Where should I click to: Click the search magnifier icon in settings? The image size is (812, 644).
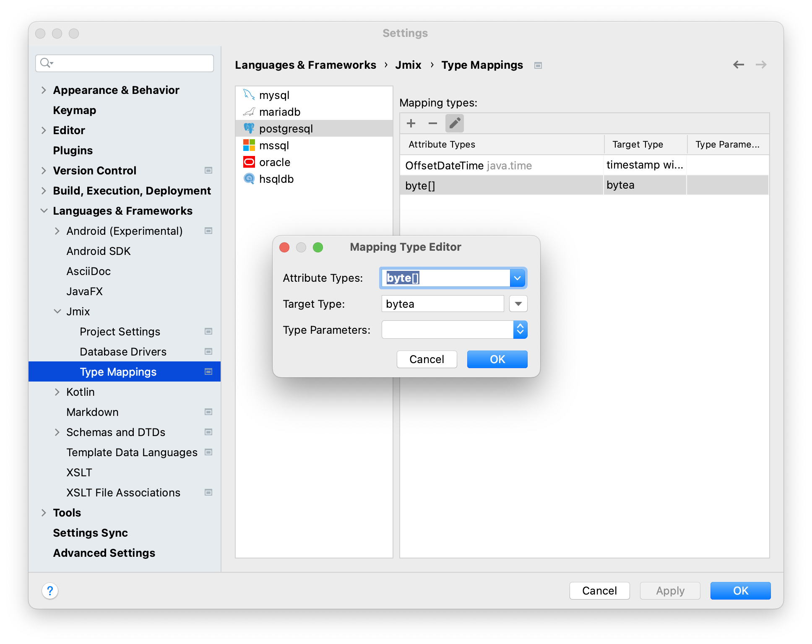46,63
